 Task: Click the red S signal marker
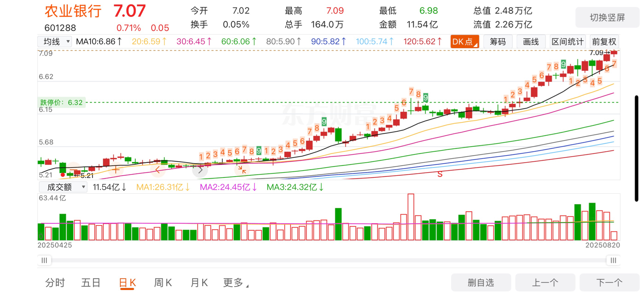[440, 174]
